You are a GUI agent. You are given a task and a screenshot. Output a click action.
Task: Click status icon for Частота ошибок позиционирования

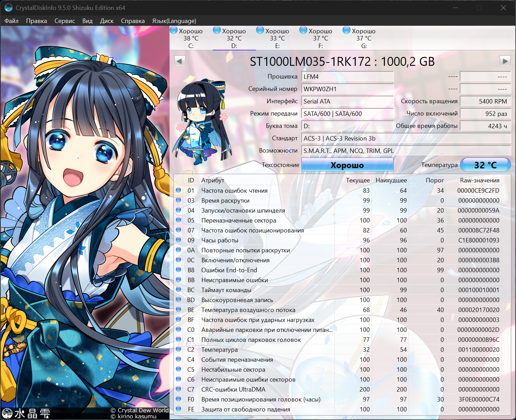point(178,230)
